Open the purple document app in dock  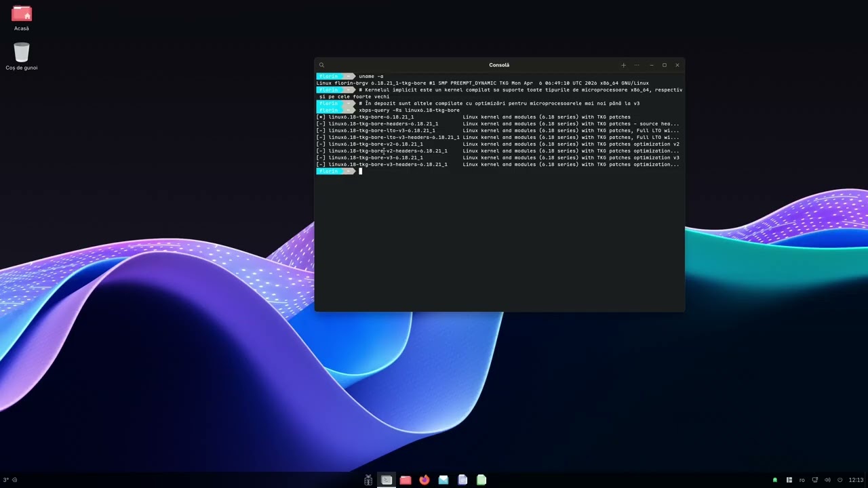(462, 480)
